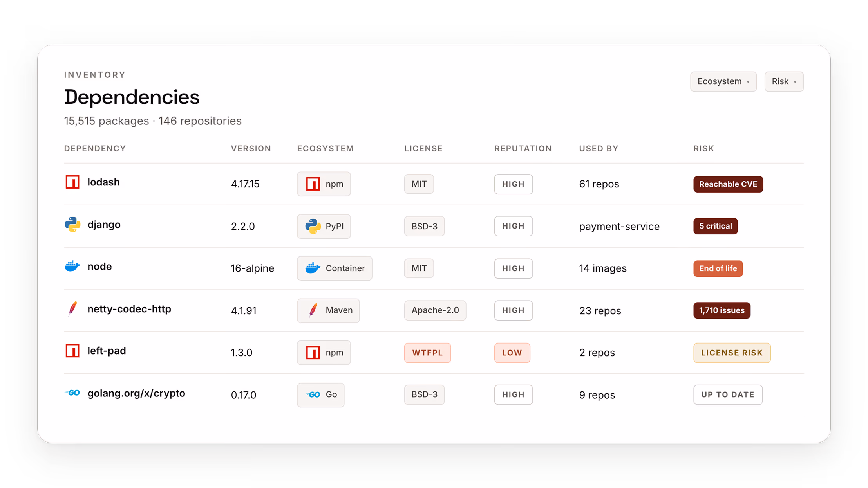This screenshot has width=868, height=488.
Task: Sort by the Version column header
Action: click(251, 148)
